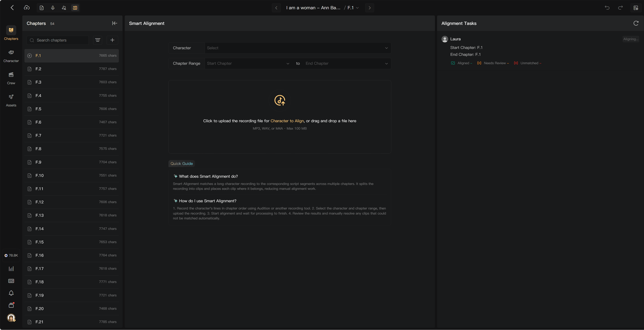Select the audio editing mode icon
This screenshot has height=330, width=644.
pyautogui.click(x=64, y=8)
